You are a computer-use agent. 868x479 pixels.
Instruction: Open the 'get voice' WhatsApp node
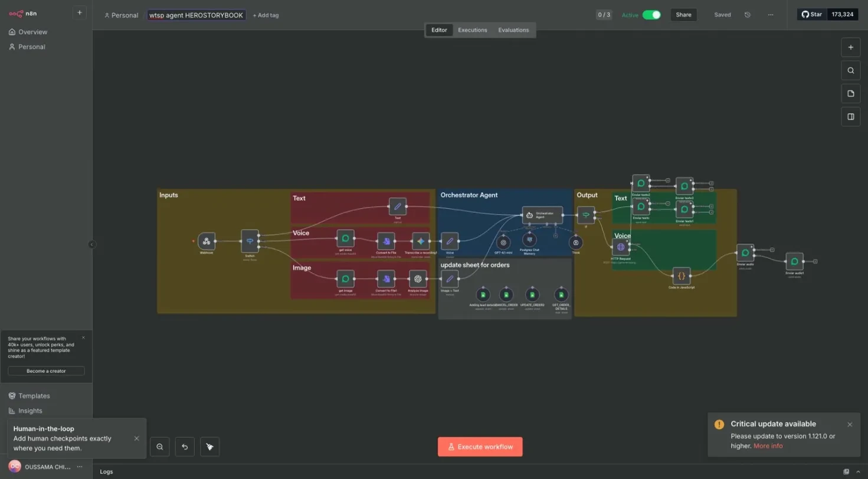pyautogui.click(x=345, y=238)
